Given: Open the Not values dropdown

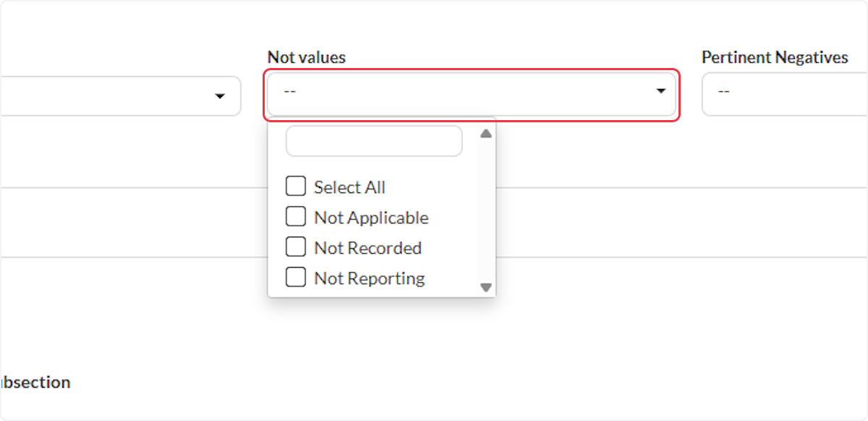Looking at the screenshot, I should pyautogui.click(x=472, y=95).
